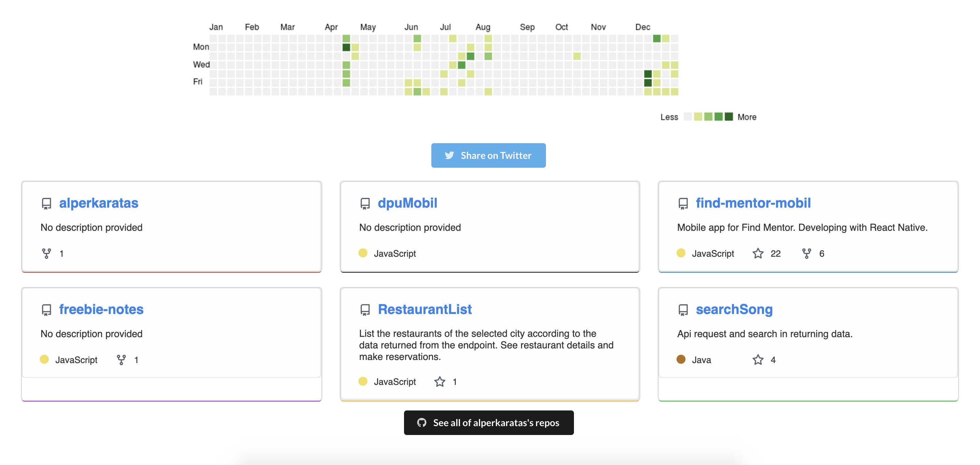
Task: Click the fork icon showing 6 on find-mentor-mobil
Action: 807,253
